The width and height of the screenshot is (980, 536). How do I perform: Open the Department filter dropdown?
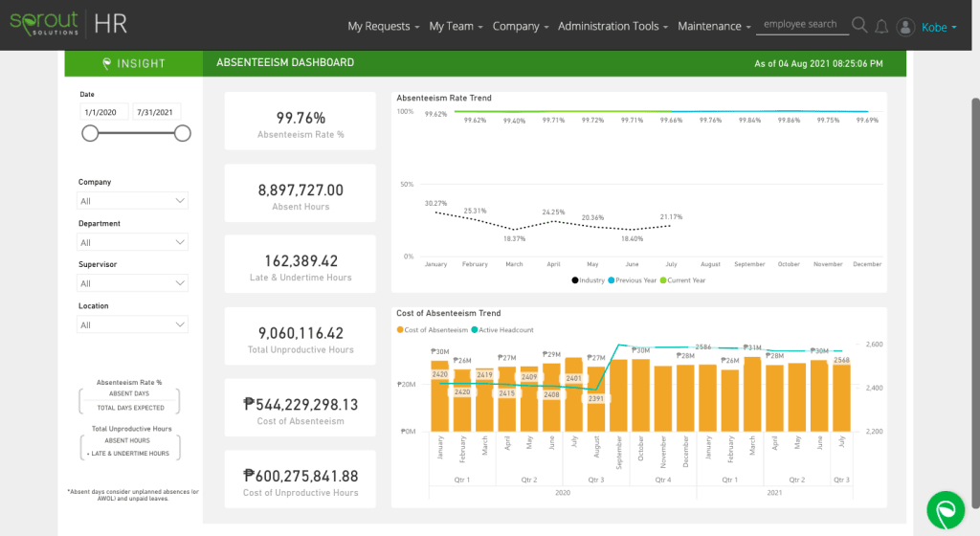133,243
